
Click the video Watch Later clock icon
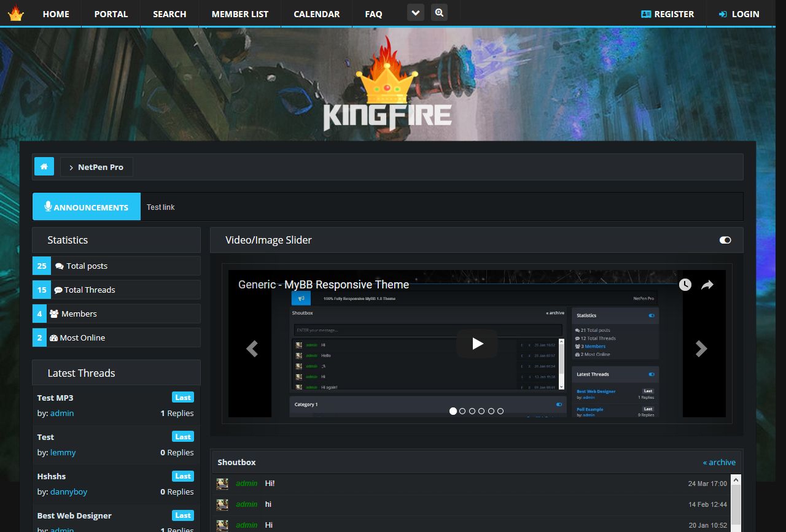685,285
